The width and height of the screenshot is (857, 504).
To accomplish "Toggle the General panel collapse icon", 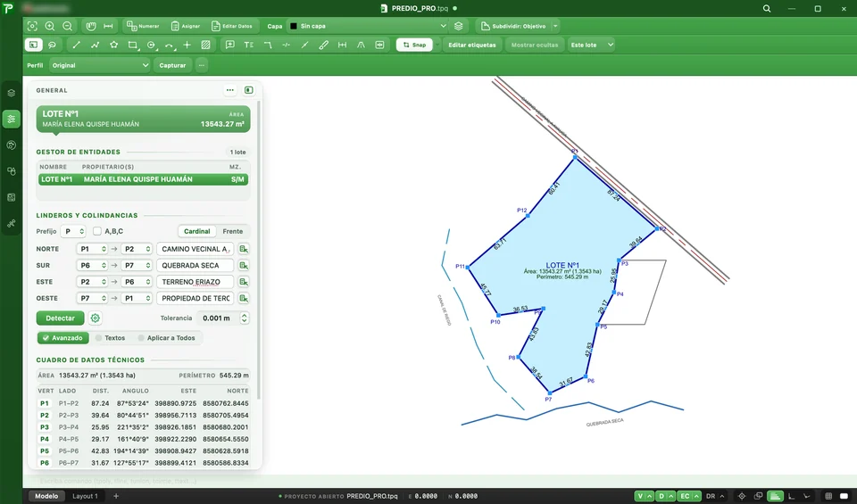I will [x=249, y=90].
